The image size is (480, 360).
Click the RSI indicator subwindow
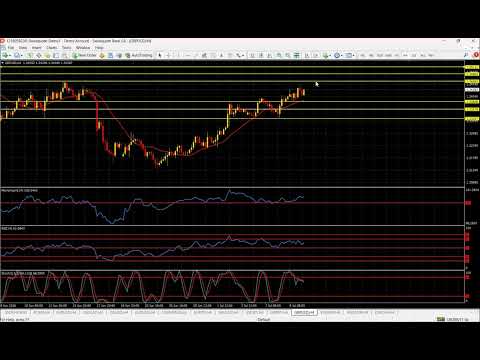tap(232, 248)
